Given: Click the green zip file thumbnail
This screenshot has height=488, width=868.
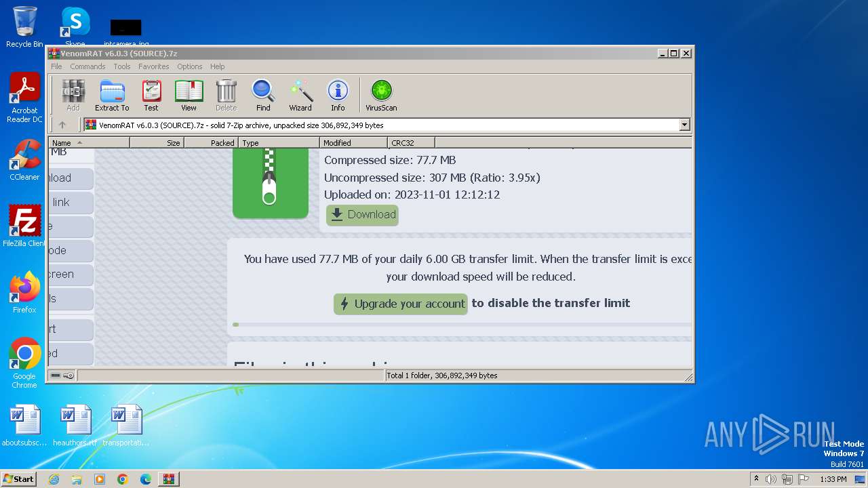Looking at the screenshot, I should [270, 183].
